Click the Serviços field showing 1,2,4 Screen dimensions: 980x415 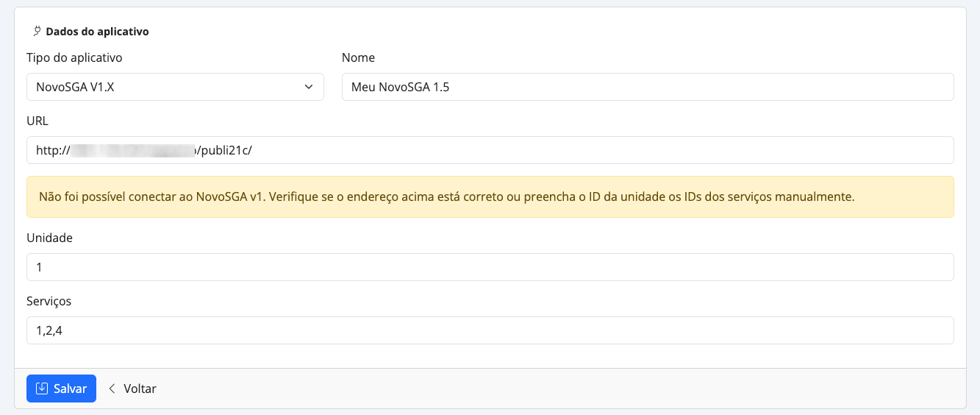tap(490, 330)
